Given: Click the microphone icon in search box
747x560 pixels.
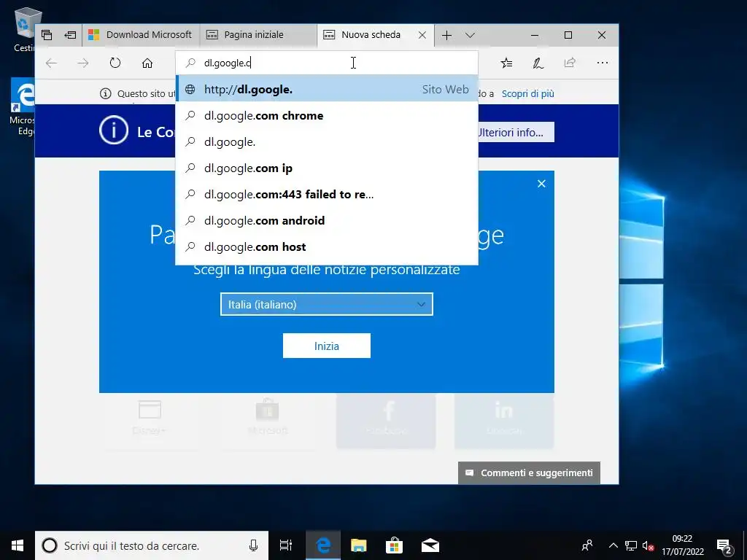Looking at the screenshot, I should click(x=253, y=545).
